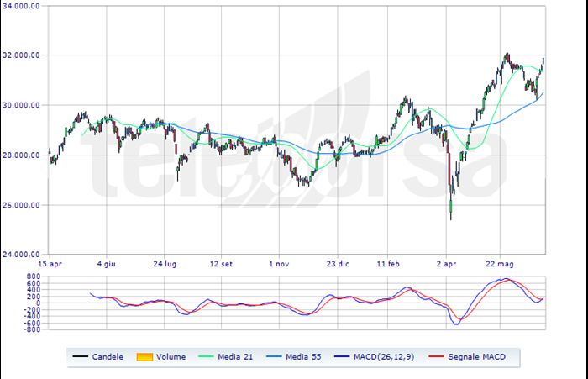Click the lowest candle near 2 apr
Image resolution: width=588 pixels, height=379 pixels.
point(451,209)
